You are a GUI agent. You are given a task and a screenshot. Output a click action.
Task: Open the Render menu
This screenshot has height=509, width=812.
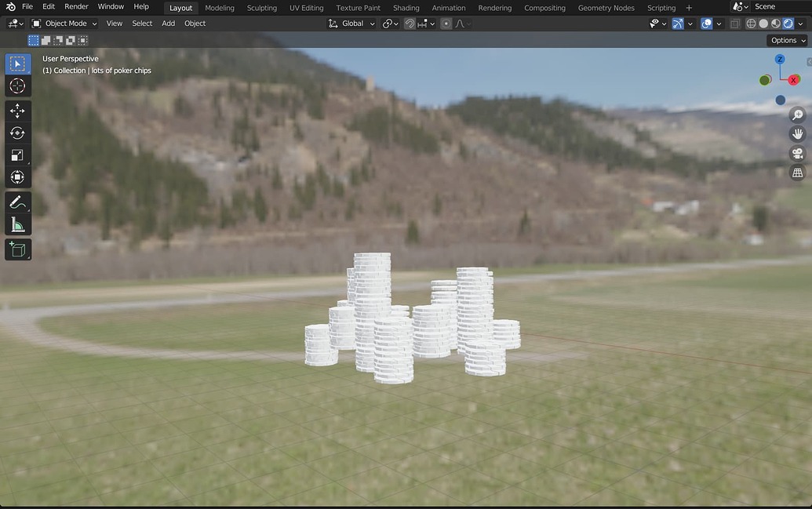pyautogui.click(x=77, y=7)
